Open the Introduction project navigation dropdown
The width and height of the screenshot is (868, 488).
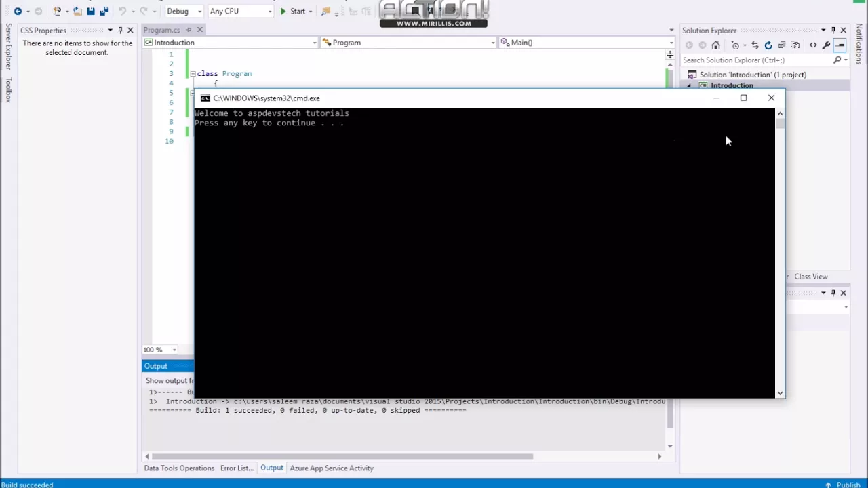click(x=314, y=43)
